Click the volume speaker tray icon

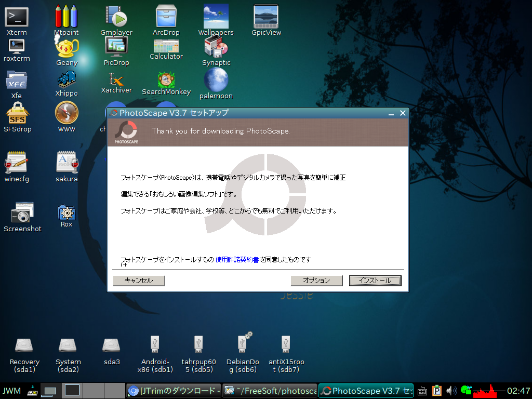tap(451, 391)
